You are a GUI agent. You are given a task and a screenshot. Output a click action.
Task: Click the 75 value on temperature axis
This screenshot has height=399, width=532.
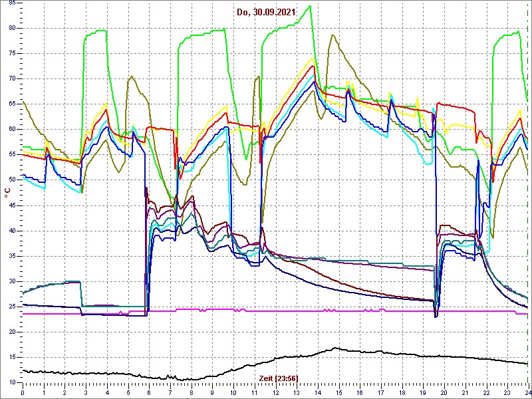pos(12,54)
